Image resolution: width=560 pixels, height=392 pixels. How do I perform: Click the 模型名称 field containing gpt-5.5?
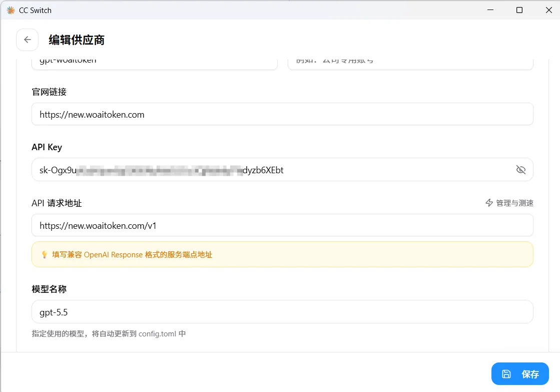282,312
